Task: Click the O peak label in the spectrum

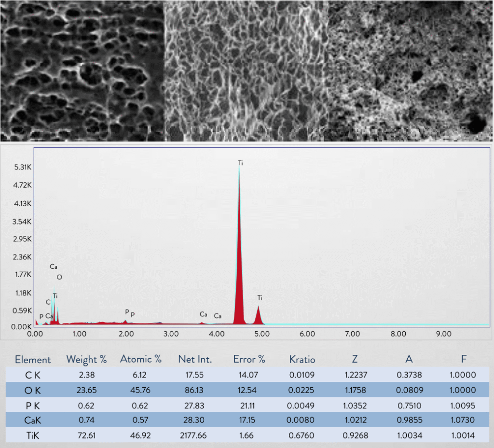Action: point(59,277)
